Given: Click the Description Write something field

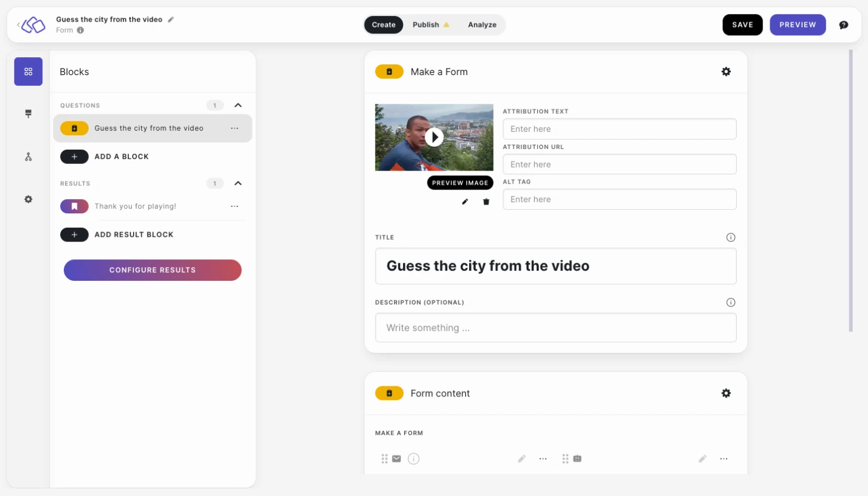Looking at the screenshot, I should 556,328.
